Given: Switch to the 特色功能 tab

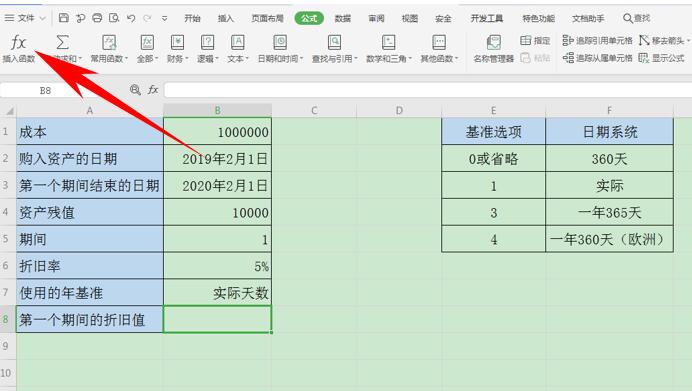Looking at the screenshot, I should pos(538,18).
